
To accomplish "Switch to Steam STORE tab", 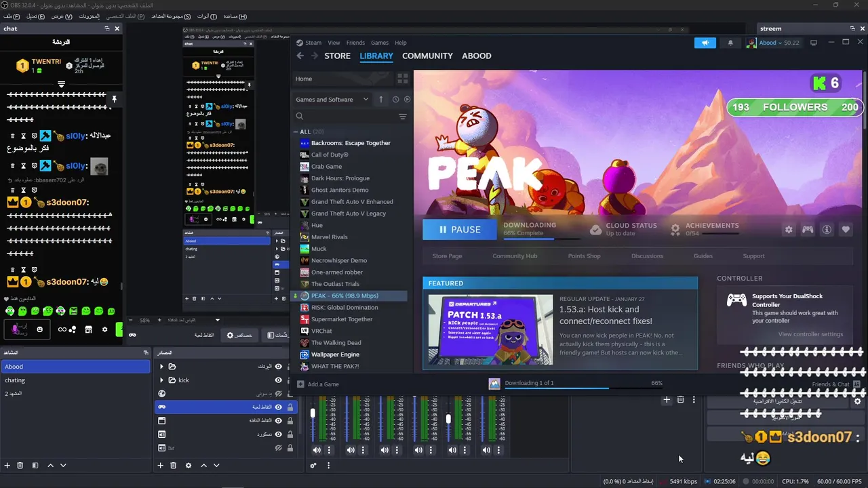I will 338,56.
